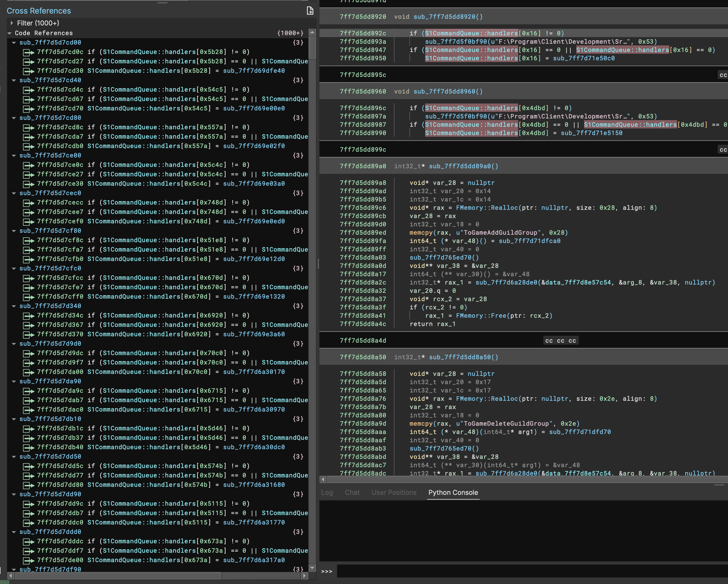This screenshot has width=728, height=584.
Task: Click the sub_7ff7d69dfe40 function link
Action: pyautogui.click(x=253, y=71)
